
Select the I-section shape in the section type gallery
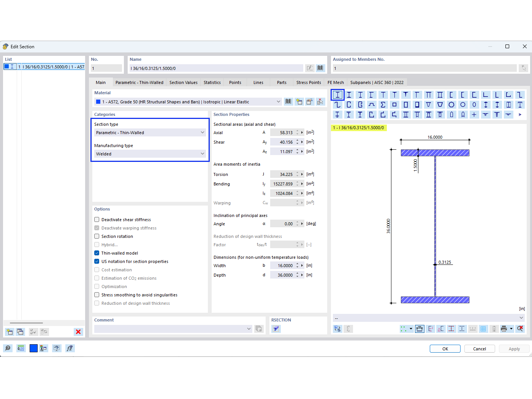point(337,94)
